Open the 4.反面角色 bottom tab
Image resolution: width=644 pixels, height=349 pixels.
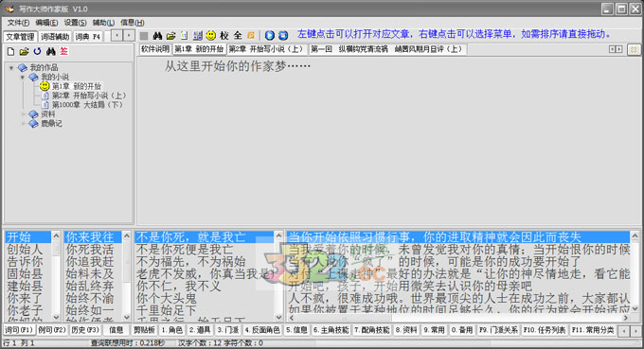pyautogui.click(x=262, y=330)
